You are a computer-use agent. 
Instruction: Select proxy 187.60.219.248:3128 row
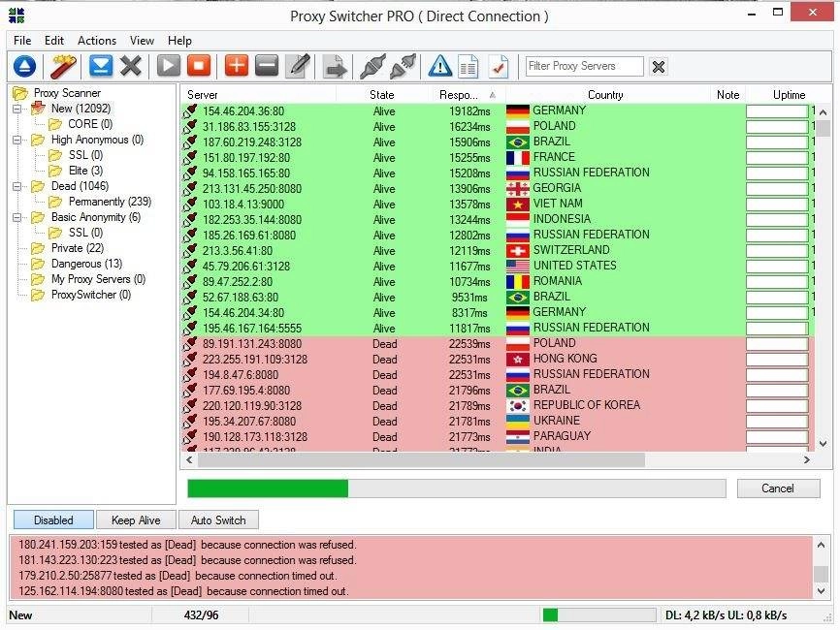coord(499,142)
